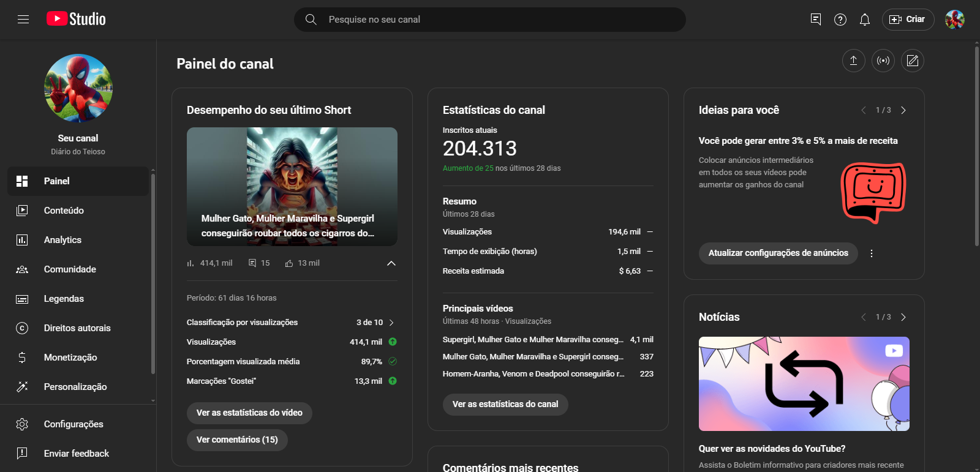Click the sidebar scrollbar
Screen dimensions: 980x472
153,272
